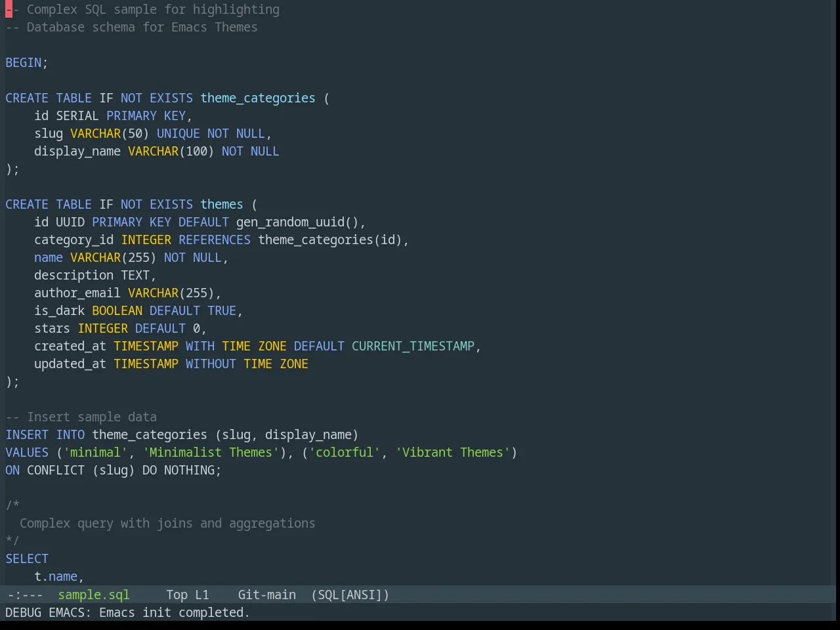
Task: Click the name column in themes table
Action: (49, 257)
